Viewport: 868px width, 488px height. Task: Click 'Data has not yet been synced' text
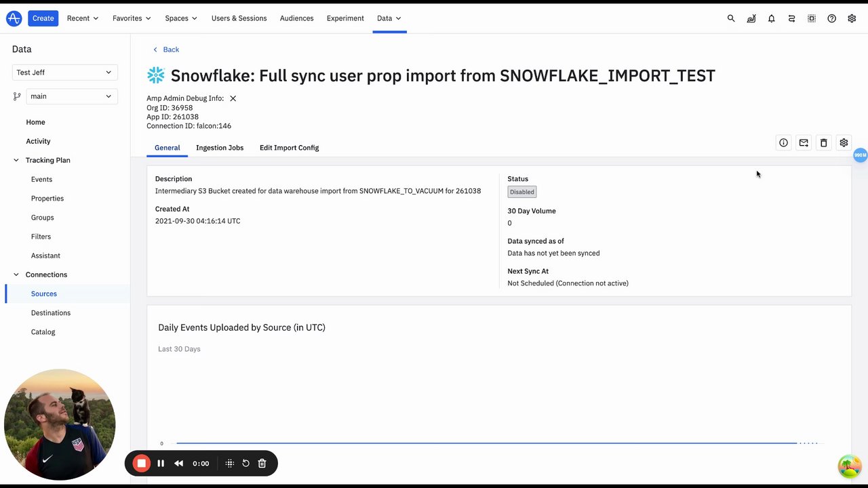pyautogui.click(x=553, y=253)
